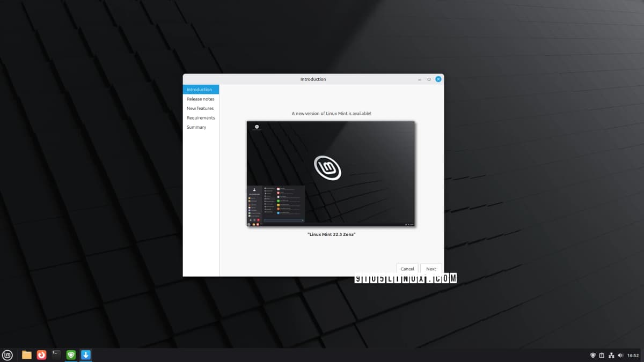Screen dimensions: 644x362
Task: Open a terminal from the taskbar
Action: [x=56, y=354]
